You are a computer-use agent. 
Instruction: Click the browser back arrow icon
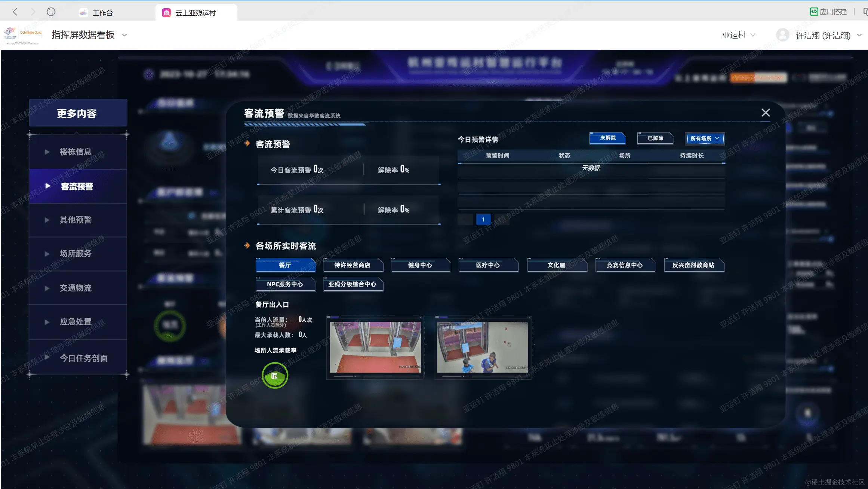point(15,12)
